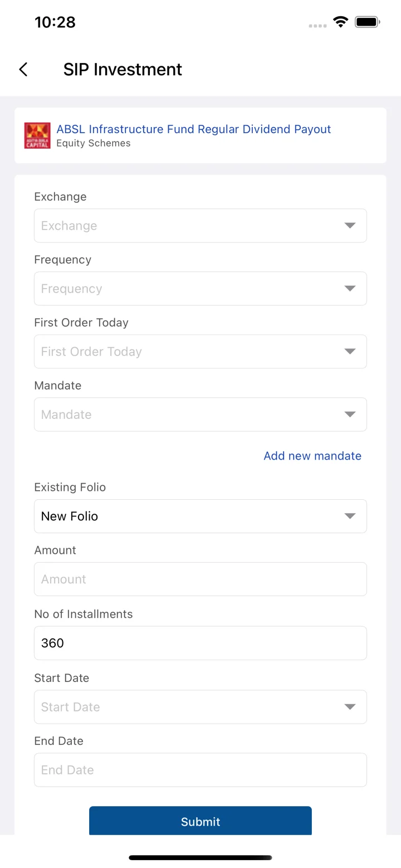This screenshot has height=868, width=401.
Task: Tap the Aditya Birla Capital fund logo
Action: (x=37, y=135)
